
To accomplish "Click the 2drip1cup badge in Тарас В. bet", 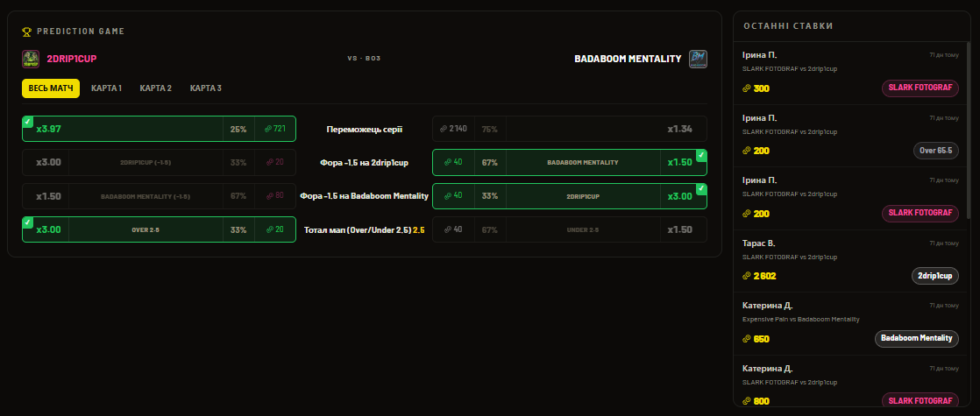I will (935, 276).
